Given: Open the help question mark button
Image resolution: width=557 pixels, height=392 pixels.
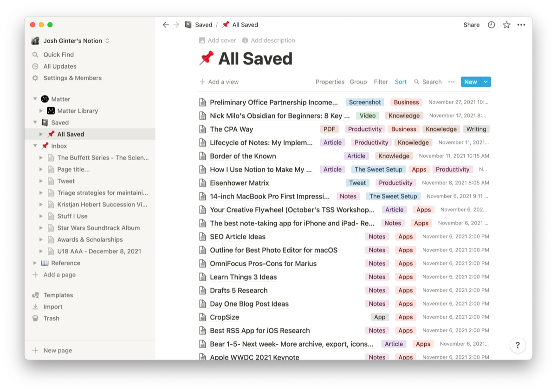Looking at the screenshot, I should tap(518, 345).
